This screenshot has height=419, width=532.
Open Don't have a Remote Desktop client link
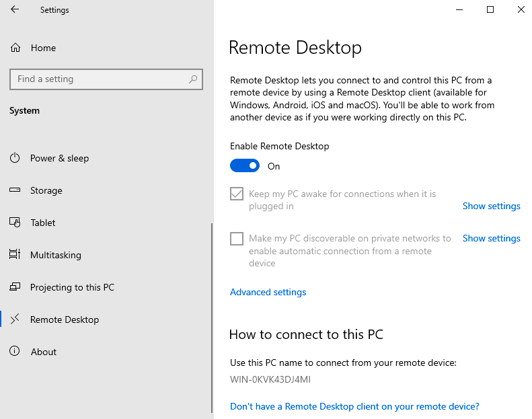click(x=354, y=406)
